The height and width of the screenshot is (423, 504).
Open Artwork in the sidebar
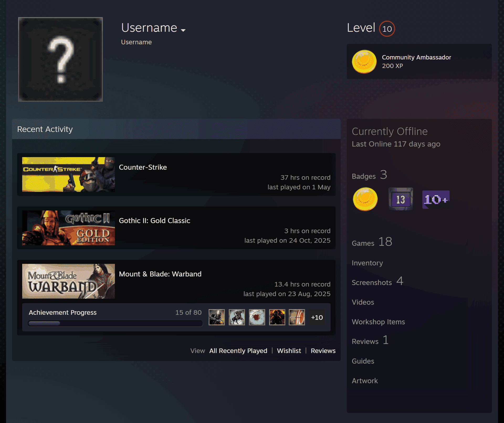click(x=365, y=381)
